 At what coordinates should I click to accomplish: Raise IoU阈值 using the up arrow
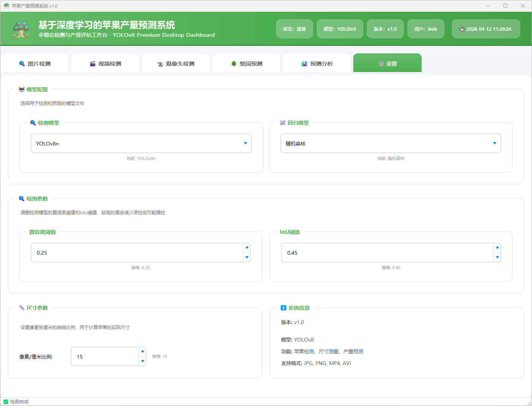[497, 248]
